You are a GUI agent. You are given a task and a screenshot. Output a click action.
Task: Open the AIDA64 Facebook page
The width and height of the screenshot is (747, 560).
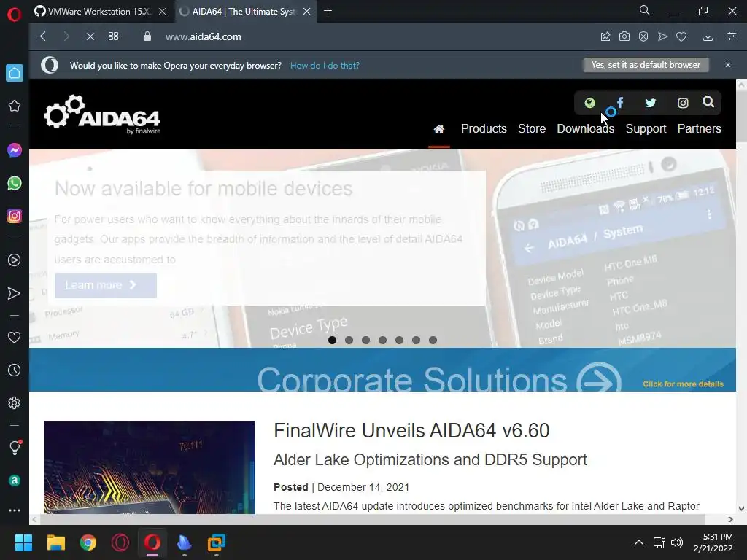[620, 103]
